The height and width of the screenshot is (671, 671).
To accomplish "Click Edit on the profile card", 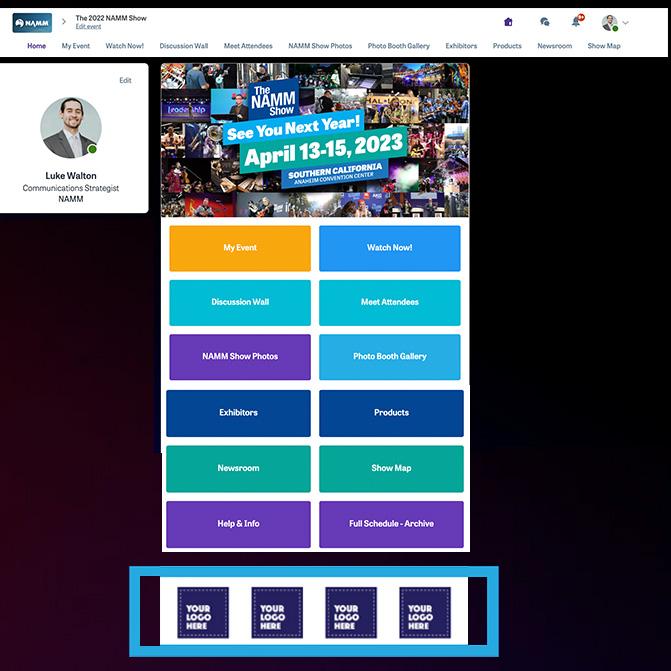I will tap(125, 80).
